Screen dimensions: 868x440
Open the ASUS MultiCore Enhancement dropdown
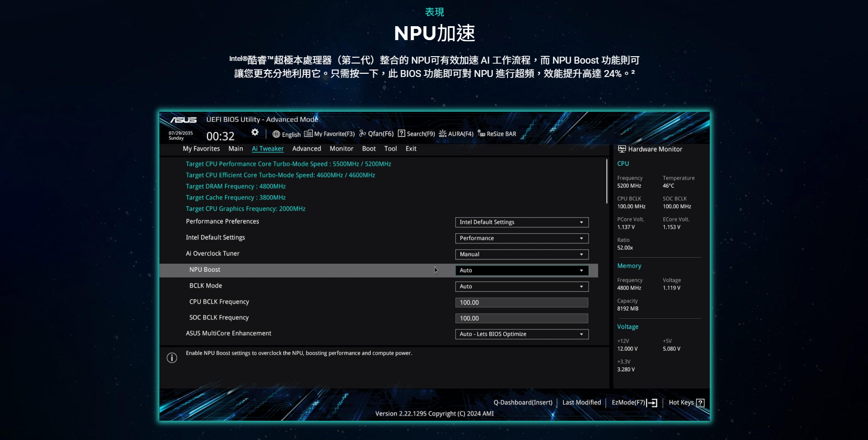click(521, 334)
